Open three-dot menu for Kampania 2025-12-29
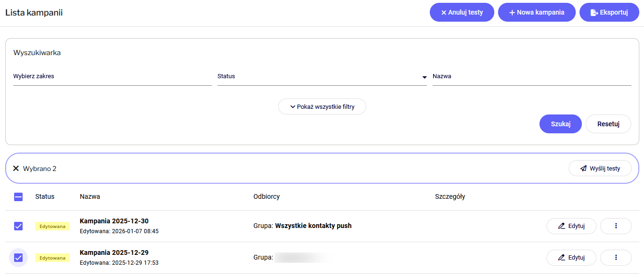Viewport: 644px width, 277px height. 616,258
